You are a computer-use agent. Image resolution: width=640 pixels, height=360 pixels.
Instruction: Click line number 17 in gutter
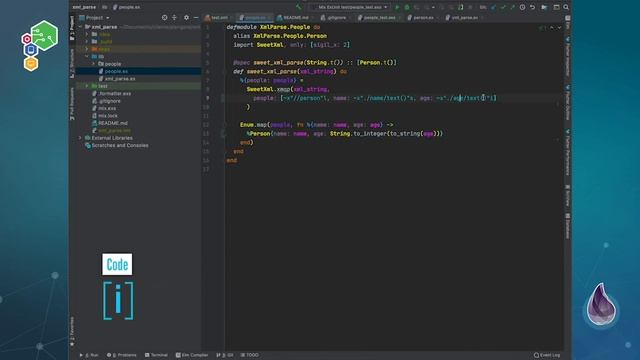206,169
